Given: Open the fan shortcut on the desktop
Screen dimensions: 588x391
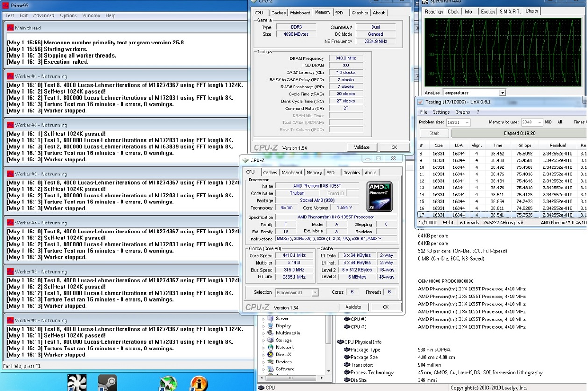Looking at the screenshot, I should click(77, 382).
